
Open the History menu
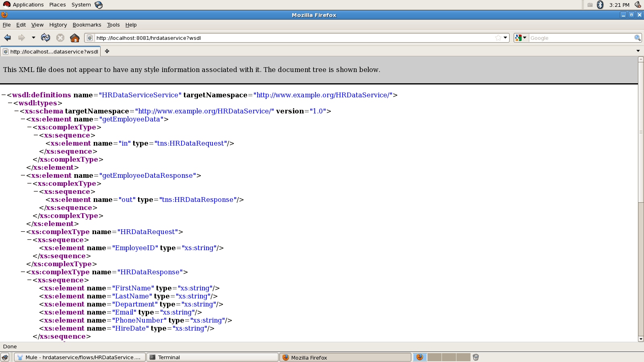coord(58,25)
